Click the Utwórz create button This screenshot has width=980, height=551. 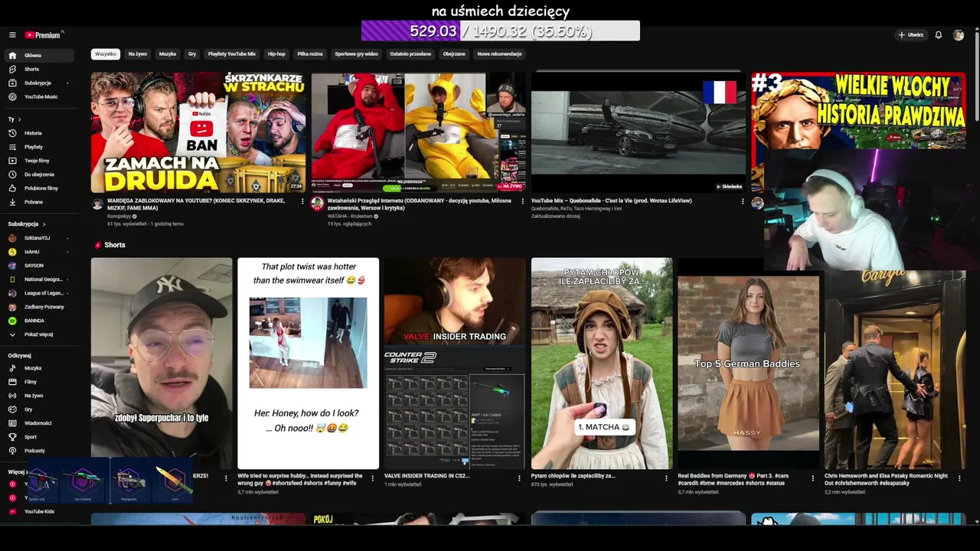tap(911, 35)
